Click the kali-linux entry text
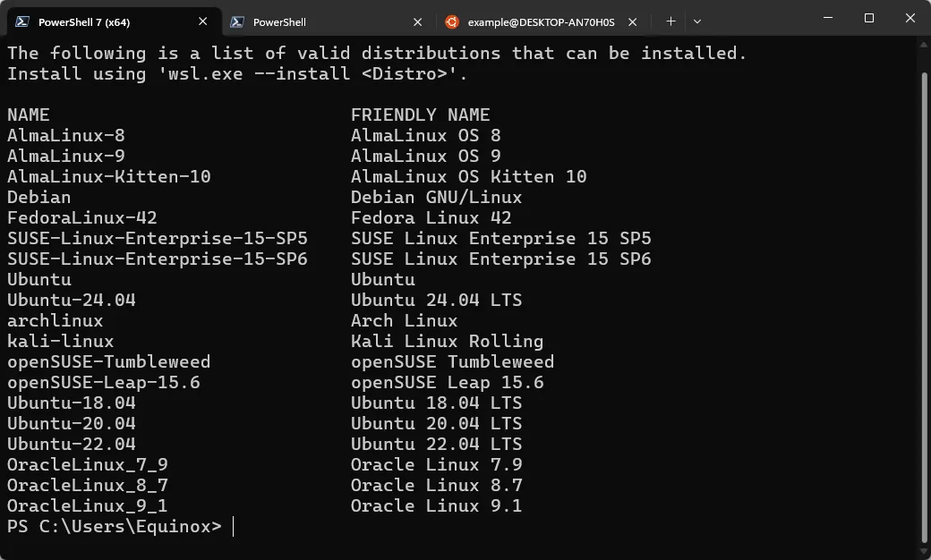Viewport: 931px width, 560px height. tap(60, 341)
